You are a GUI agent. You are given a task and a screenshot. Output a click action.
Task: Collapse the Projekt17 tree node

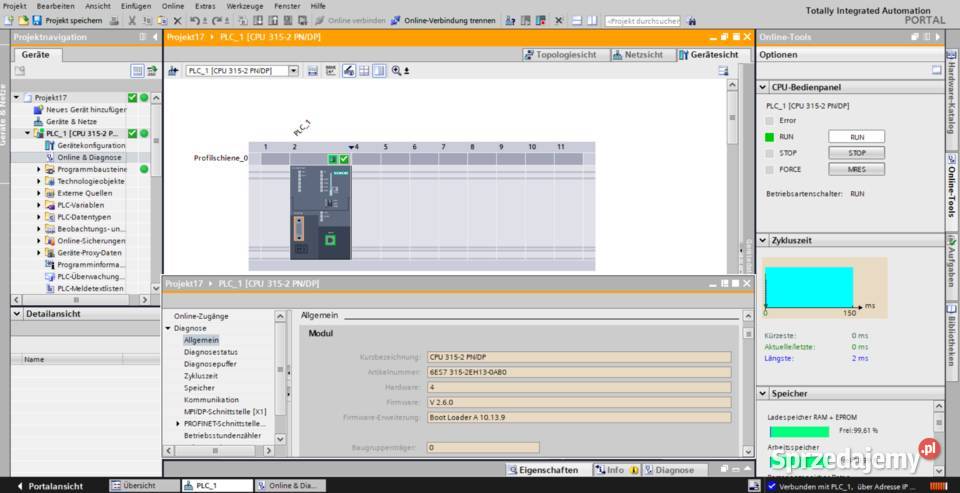point(17,97)
